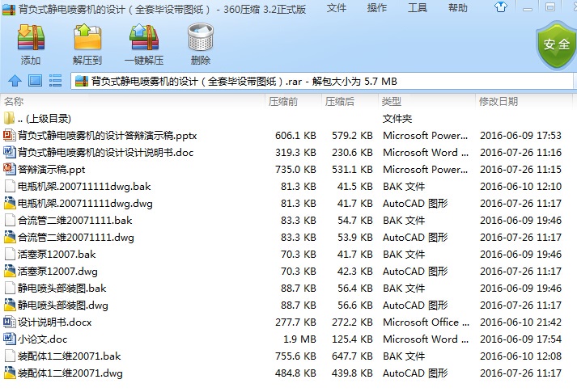Click the 439.8 KB compressed size

352,373
